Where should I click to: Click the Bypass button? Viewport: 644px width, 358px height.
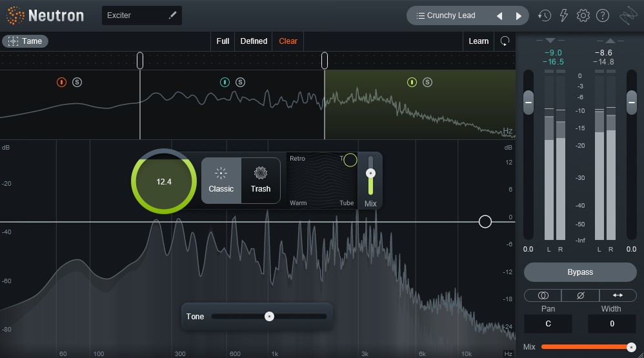click(580, 272)
